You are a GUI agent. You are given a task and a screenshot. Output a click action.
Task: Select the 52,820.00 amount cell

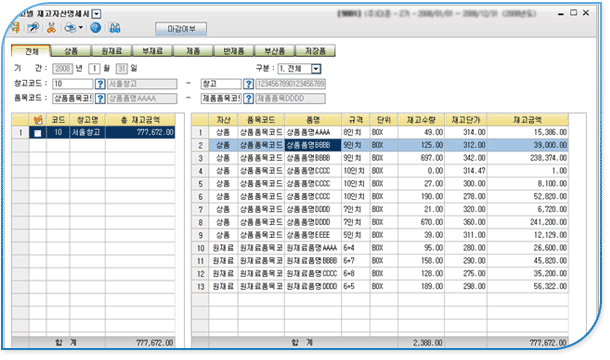[x=528, y=197]
